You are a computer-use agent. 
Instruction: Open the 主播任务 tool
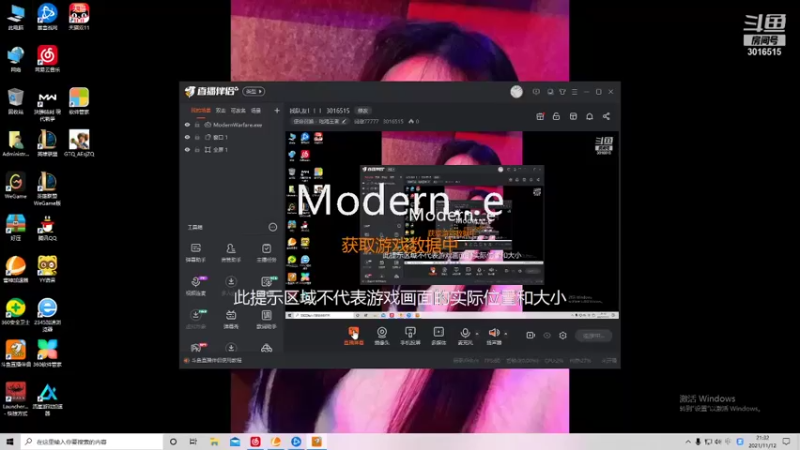click(266, 253)
